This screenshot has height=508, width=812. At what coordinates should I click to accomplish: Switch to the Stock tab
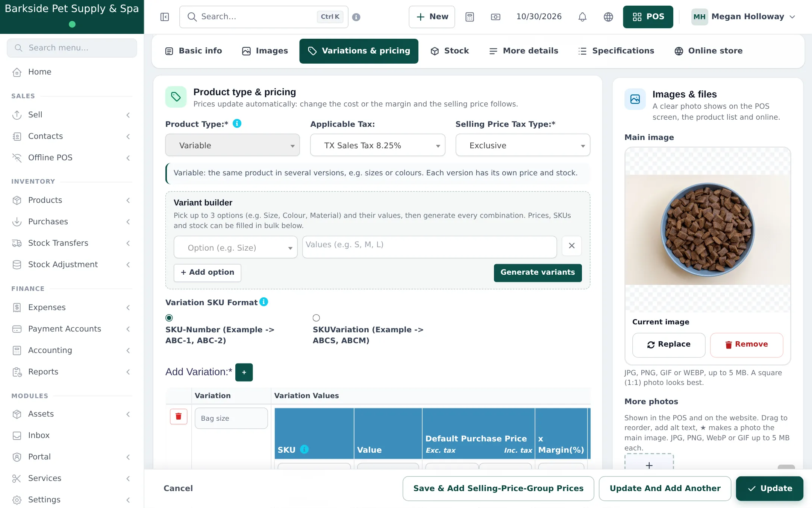(450, 51)
